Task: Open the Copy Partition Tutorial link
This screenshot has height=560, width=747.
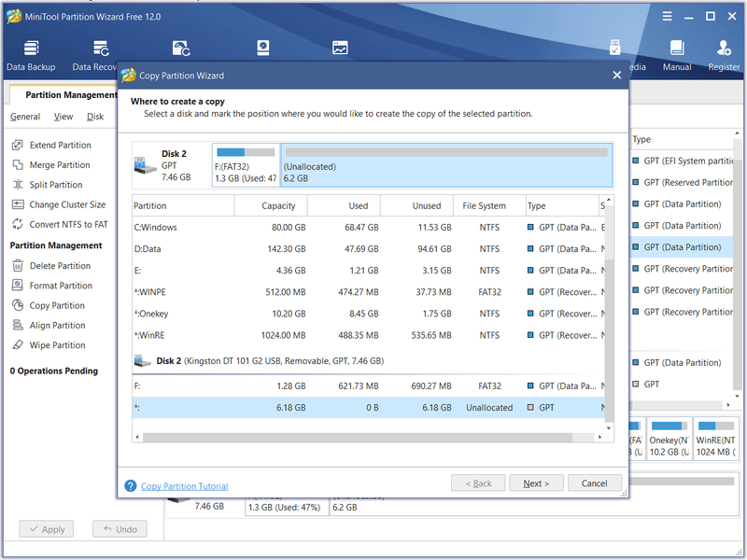Action: (184, 486)
